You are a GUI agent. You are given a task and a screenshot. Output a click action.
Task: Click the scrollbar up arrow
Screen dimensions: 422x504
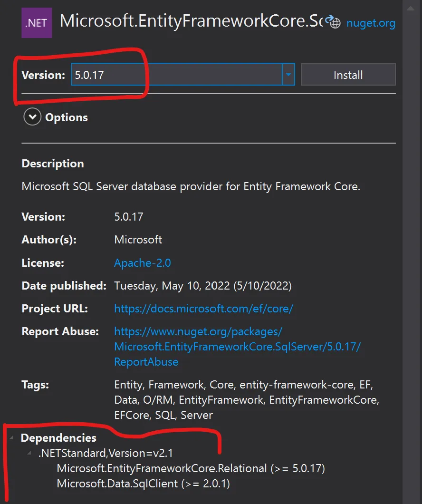click(x=411, y=9)
